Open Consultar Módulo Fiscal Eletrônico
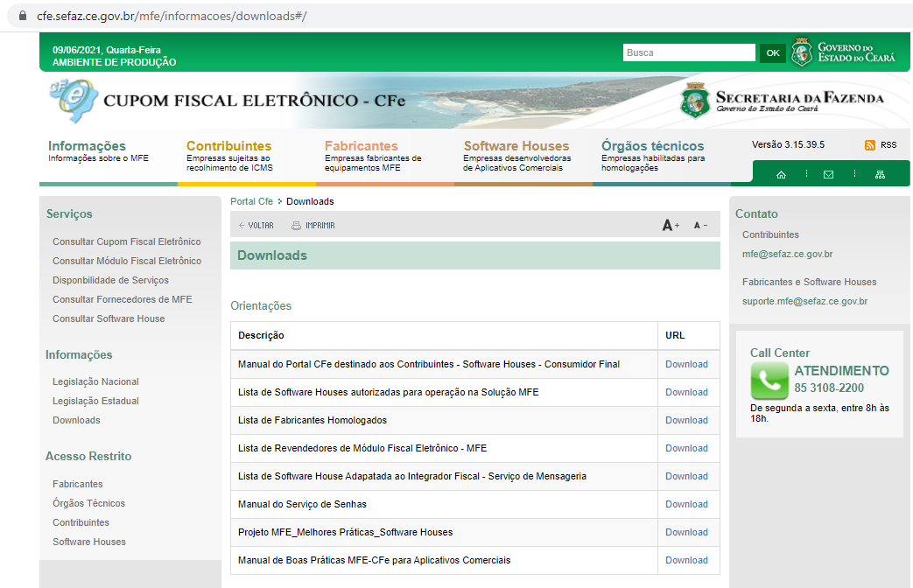 [x=127, y=261]
